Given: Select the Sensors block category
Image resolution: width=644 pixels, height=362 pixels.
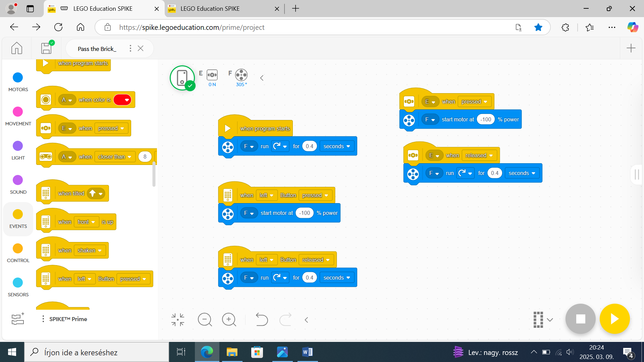Looking at the screenshot, I should coord(18,283).
